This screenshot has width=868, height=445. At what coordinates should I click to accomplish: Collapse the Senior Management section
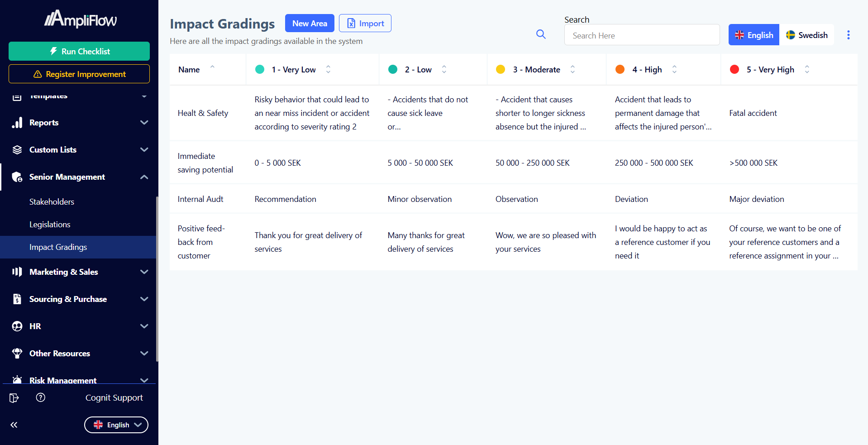[x=144, y=177]
